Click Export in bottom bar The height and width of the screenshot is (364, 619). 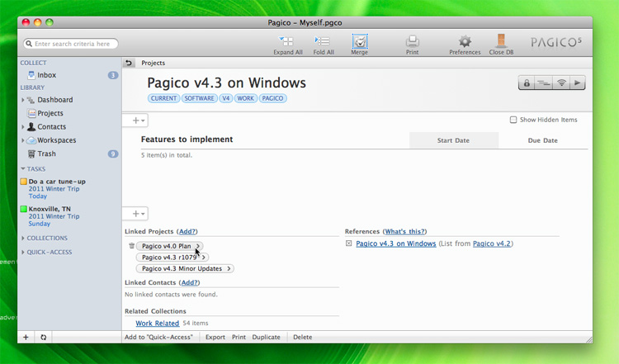215,337
